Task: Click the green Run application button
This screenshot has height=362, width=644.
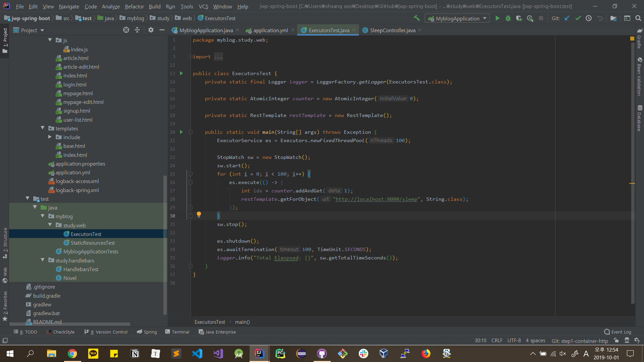Action: (x=497, y=18)
